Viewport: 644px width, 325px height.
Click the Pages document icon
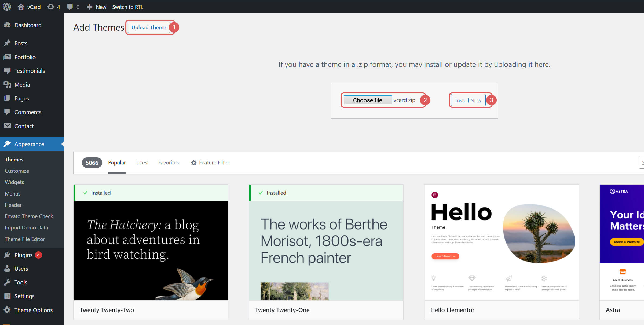click(7, 98)
